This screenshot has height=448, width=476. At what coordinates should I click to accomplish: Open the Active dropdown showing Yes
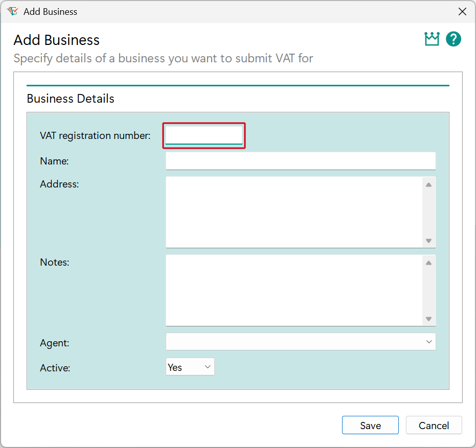click(207, 366)
